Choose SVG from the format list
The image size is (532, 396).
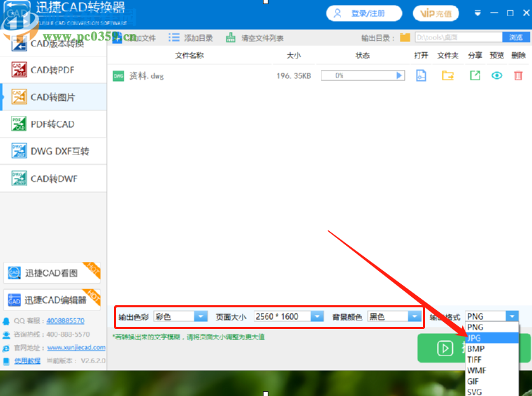coord(492,392)
